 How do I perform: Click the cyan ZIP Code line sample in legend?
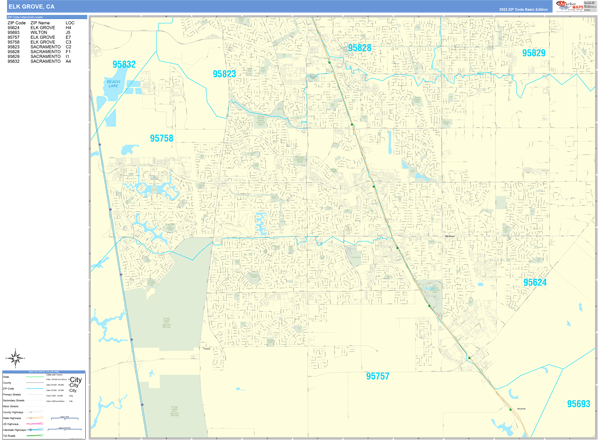pyautogui.click(x=35, y=388)
